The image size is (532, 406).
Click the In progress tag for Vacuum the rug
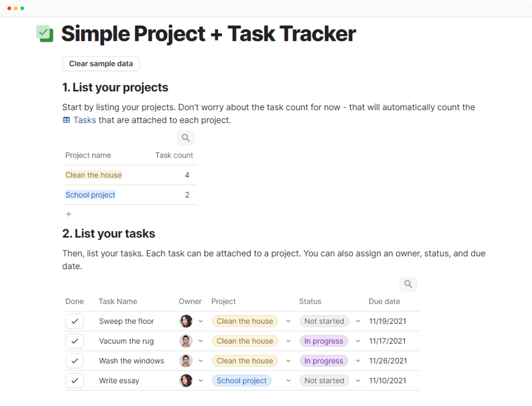tap(324, 341)
